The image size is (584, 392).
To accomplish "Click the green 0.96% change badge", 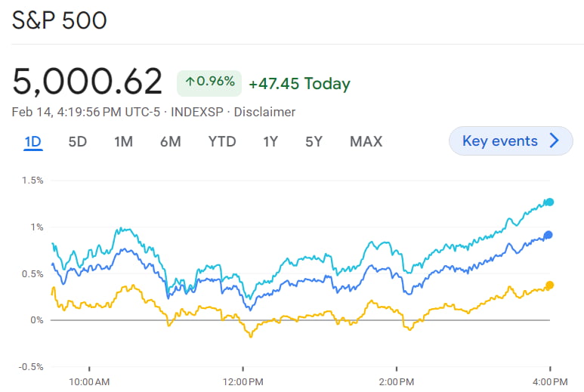I will [x=209, y=83].
